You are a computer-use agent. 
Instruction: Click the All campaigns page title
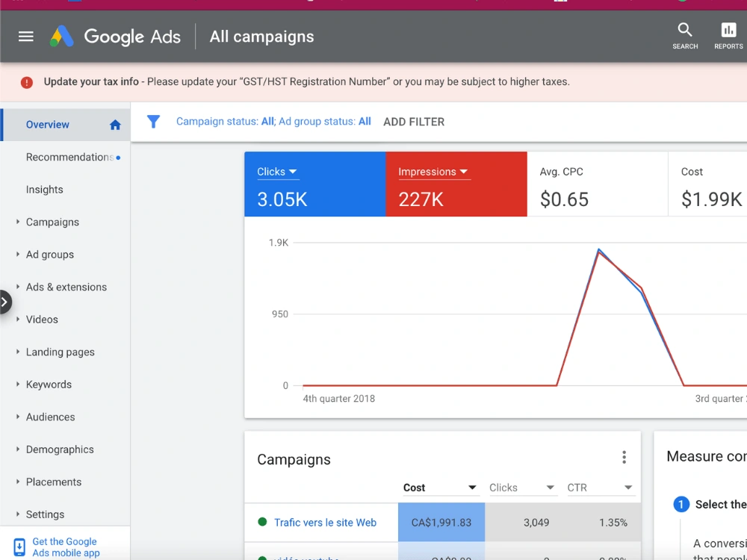pos(261,37)
